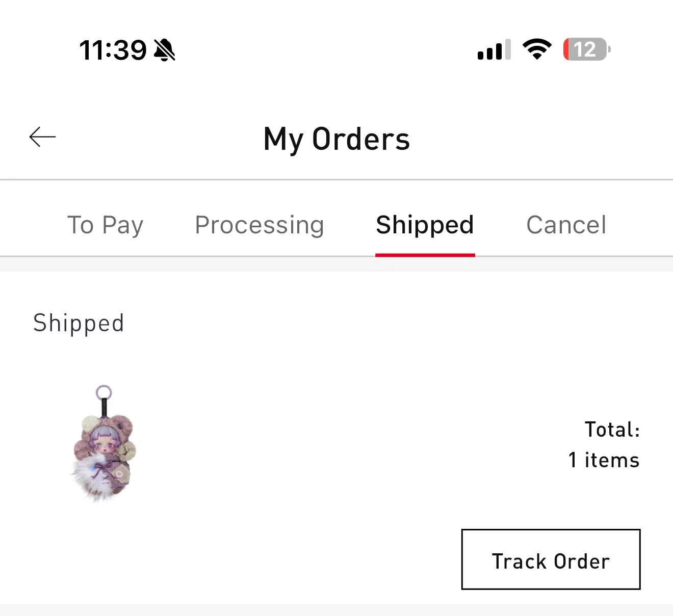Tap the back arrow icon

(42, 137)
